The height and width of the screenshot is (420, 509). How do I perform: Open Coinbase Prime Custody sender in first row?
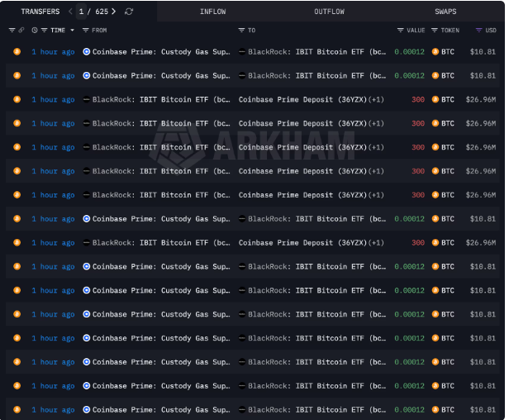coord(160,51)
